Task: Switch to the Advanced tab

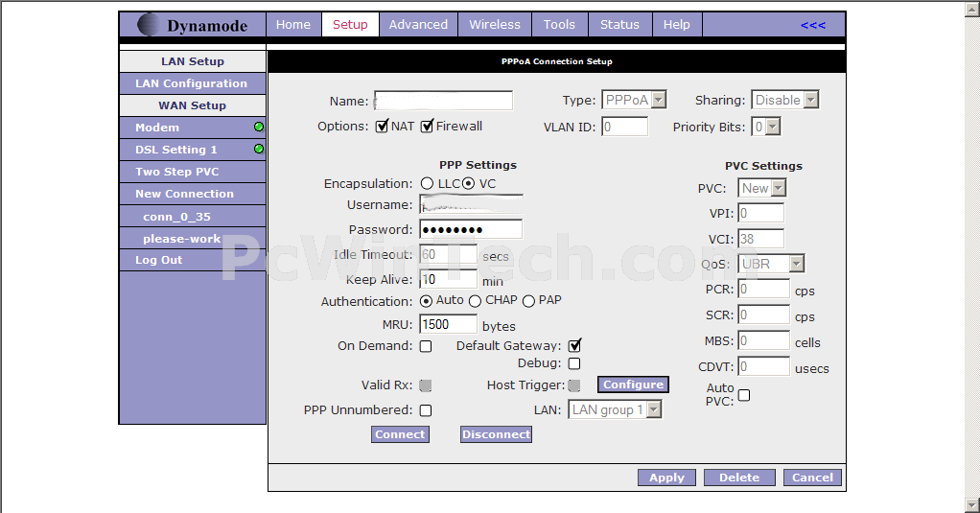Action: (x=418, y=24)
